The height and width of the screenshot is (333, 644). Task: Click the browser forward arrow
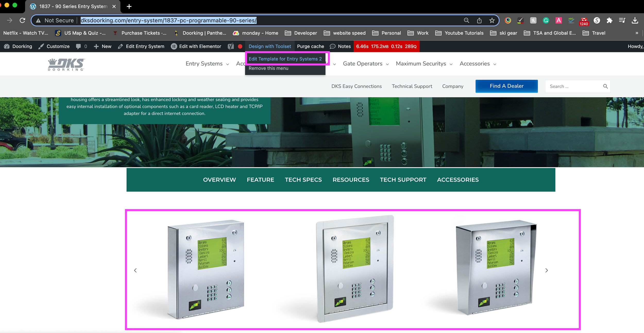coord(10,20)
